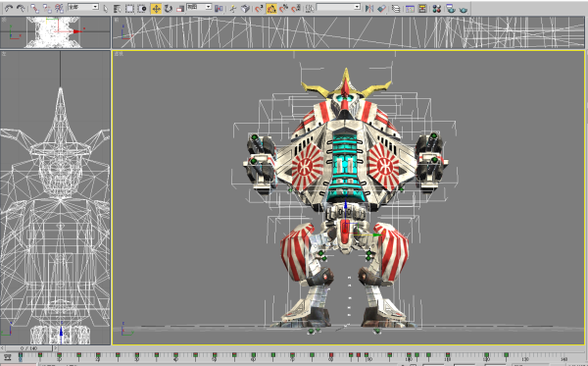The height and width of the screenshot is (366, 588).
Task: Activate the Select and Rotate tool
Action: pyautogui.click(x=168, y=8)
